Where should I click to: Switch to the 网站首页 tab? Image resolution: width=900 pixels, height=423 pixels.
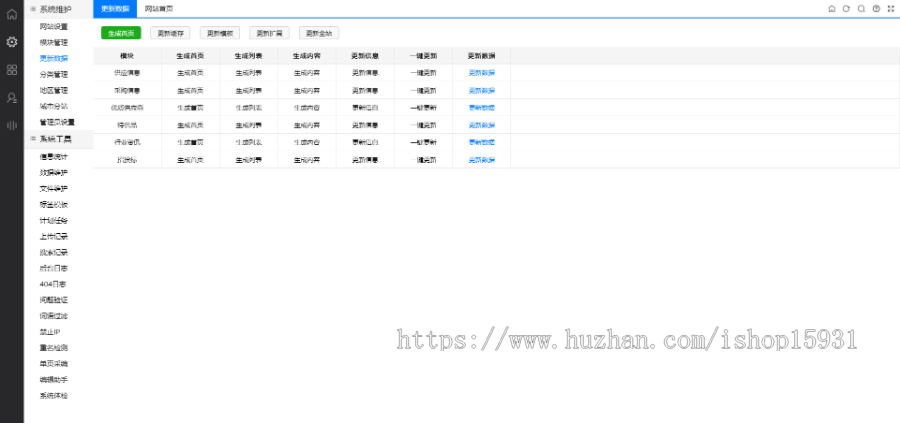click(159, 9)
